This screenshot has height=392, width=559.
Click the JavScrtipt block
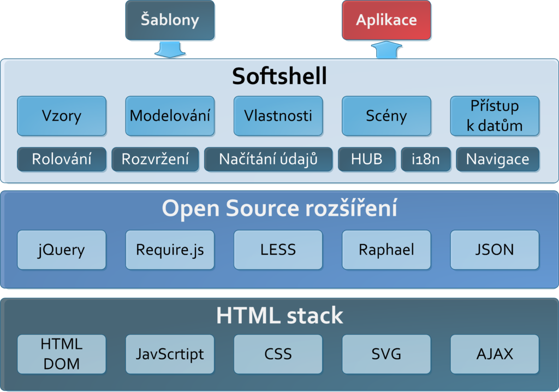170,354
